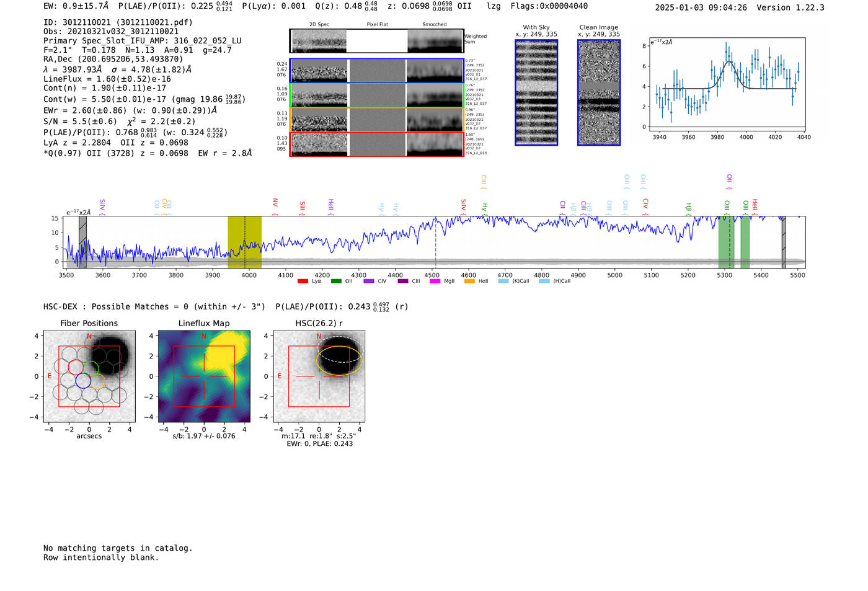Click the CIII dark purple legend swatch

click(x=403, y=282)
